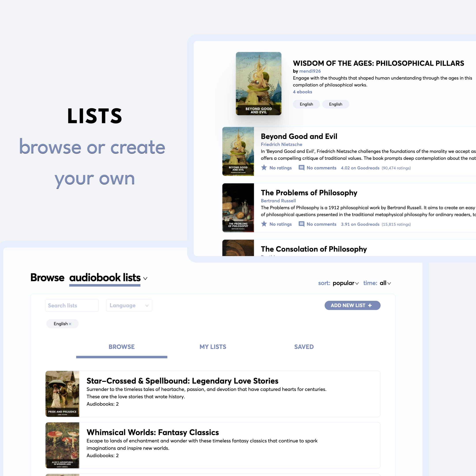
Task: Click No comments on Beyond Good and Evil
Action: pos(321,168)
